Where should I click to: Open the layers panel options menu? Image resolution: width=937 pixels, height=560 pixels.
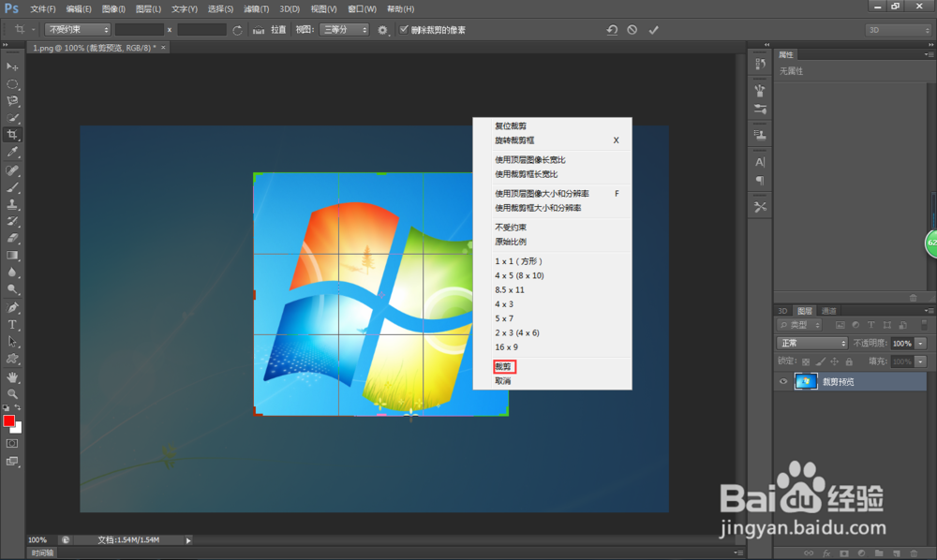click(928, 311)
